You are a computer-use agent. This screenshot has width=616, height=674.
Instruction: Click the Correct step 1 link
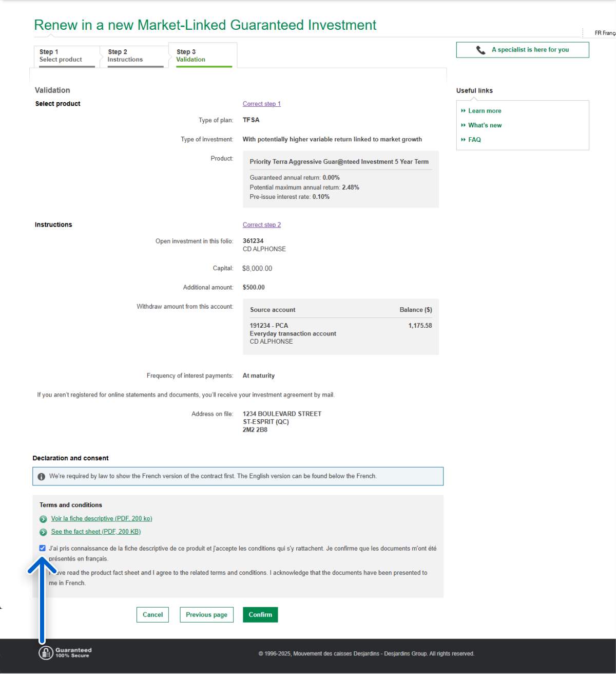[261, 104]
